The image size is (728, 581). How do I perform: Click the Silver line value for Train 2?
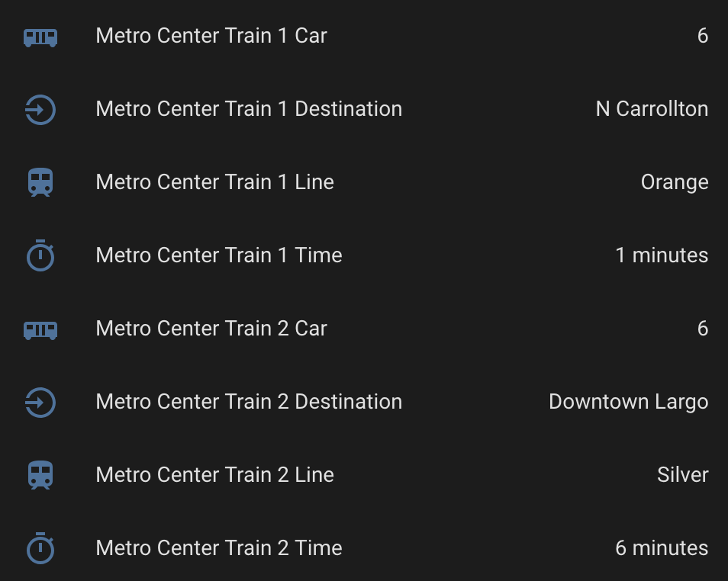(682, 474)
